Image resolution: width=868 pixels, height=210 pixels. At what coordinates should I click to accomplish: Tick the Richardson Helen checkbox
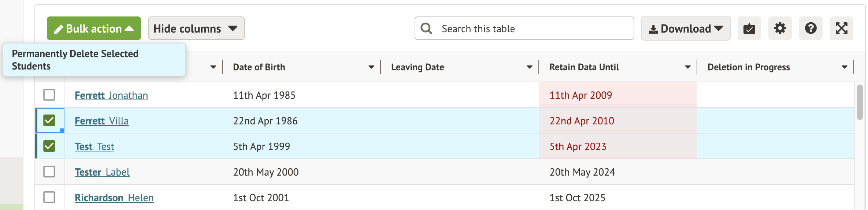tap(49, 197)
